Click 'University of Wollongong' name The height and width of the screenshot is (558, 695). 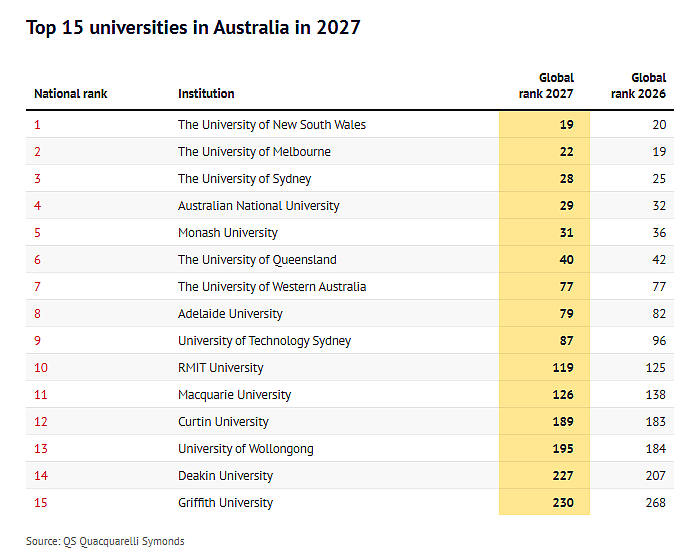[x=246, y=449]
